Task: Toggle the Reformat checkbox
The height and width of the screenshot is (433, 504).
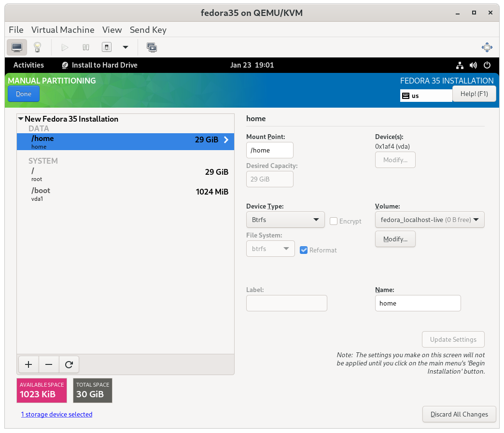Action: coord(304,250)
